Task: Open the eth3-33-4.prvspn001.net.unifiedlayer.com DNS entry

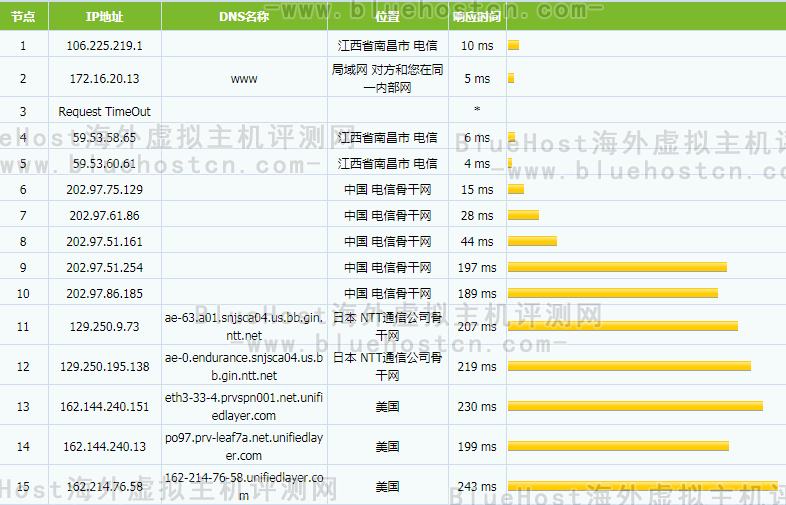Action: click(243, 407)
